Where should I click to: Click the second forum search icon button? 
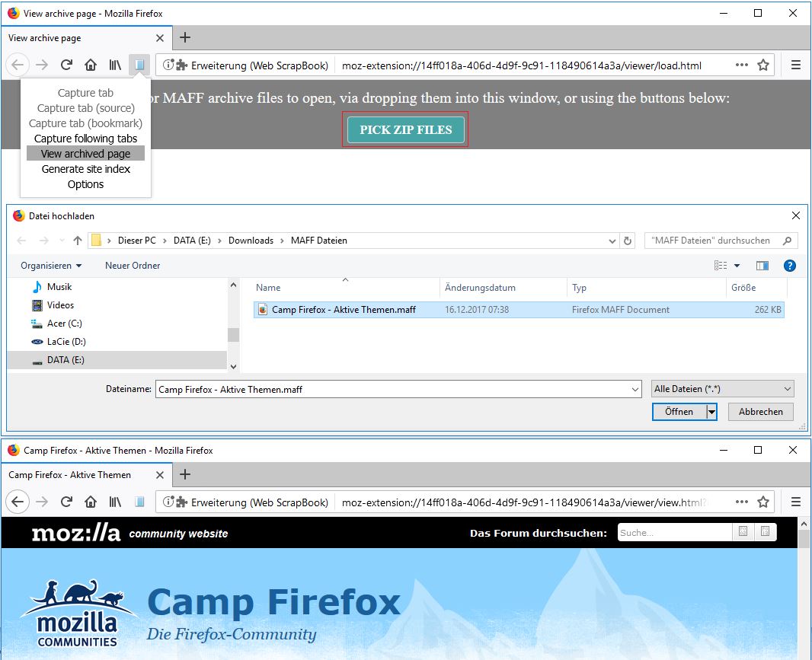(766, 531)
